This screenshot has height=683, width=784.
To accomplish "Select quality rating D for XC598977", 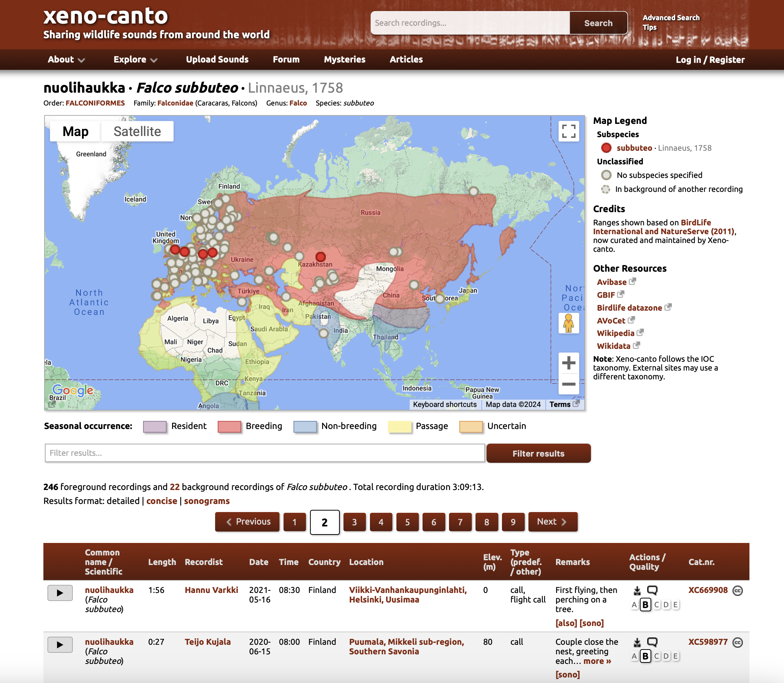I will click(666, 656).
